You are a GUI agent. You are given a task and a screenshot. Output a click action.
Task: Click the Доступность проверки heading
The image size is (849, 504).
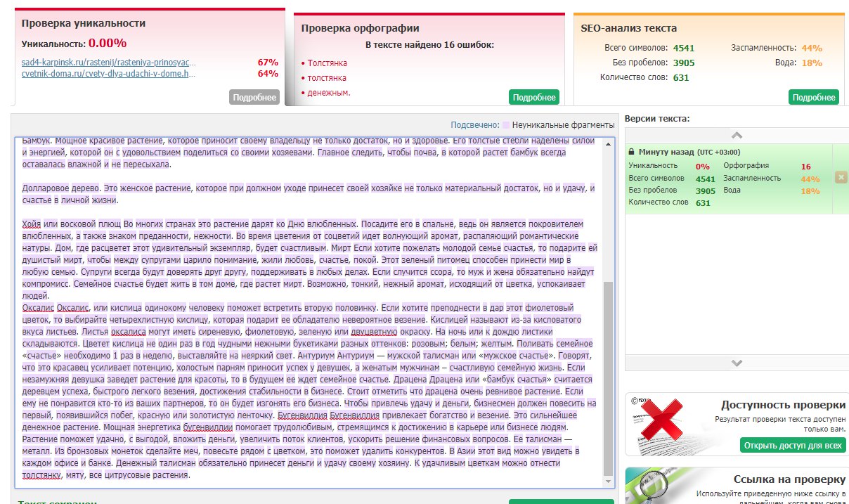[783, 406]
